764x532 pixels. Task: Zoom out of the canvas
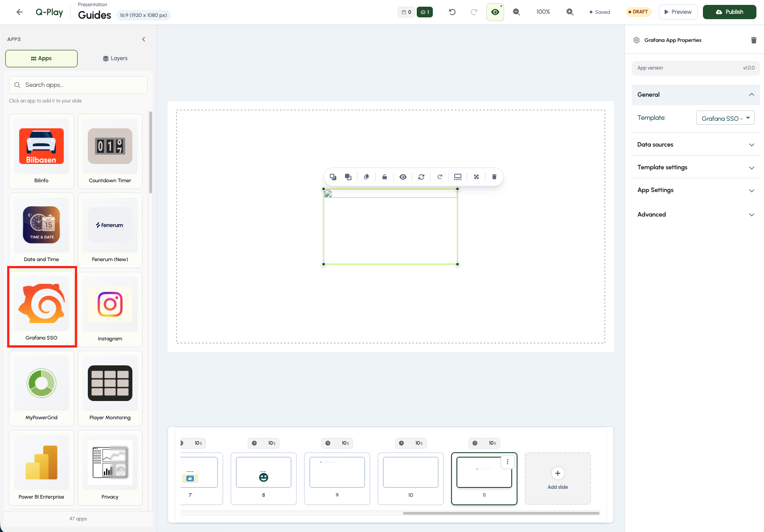(517, 12)
